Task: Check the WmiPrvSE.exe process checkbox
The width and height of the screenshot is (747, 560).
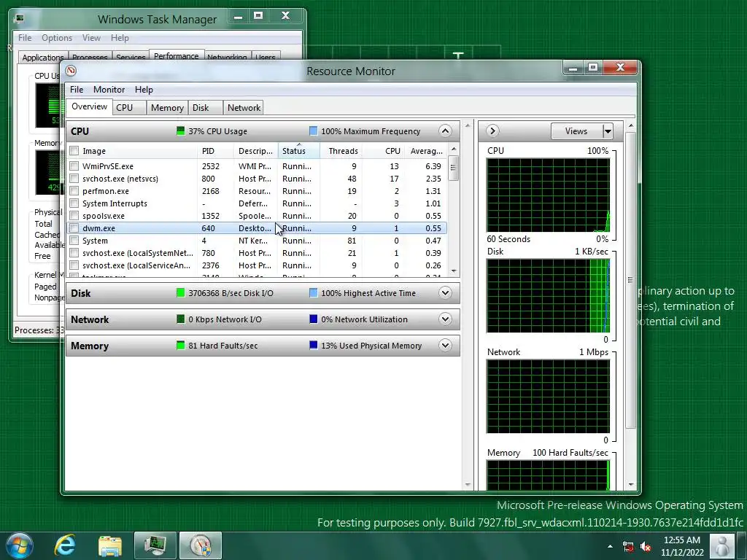Action: pos(74,166)
